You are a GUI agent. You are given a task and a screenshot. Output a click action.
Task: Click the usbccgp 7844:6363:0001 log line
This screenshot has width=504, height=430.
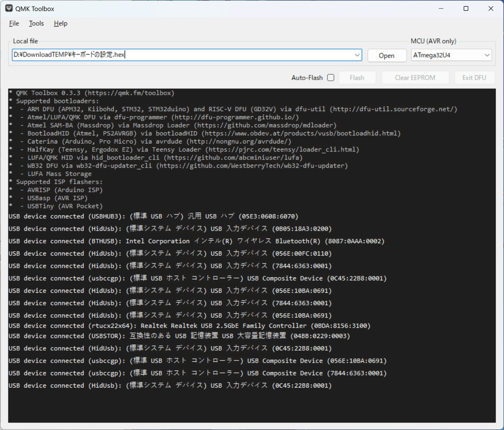[x=197, y=373]
